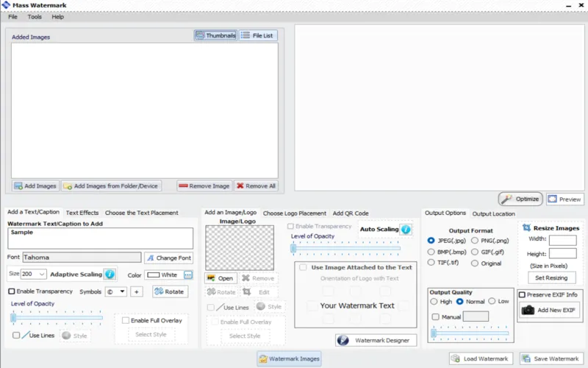This screenshot has height=368, width=588.
Task: Switch to File List view
Action: 258,35
